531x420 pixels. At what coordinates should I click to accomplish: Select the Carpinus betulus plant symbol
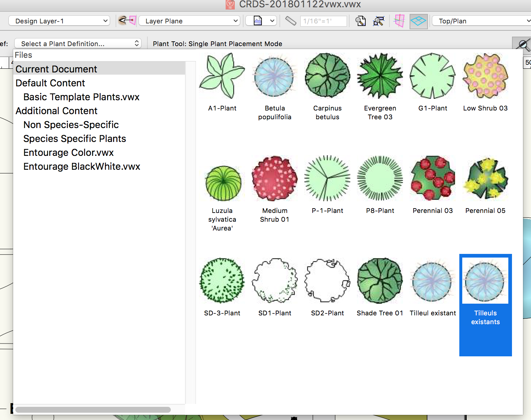(327, 76)
